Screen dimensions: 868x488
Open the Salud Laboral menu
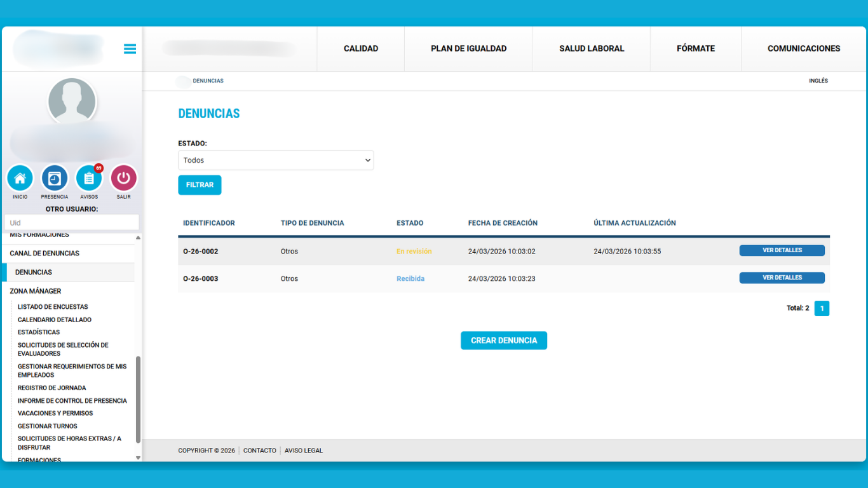[x=591, y=48]
